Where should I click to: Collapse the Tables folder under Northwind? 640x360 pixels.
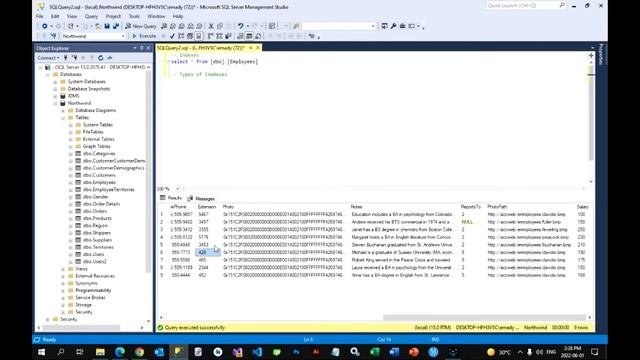pyautogui.click(x=63, y=118)
